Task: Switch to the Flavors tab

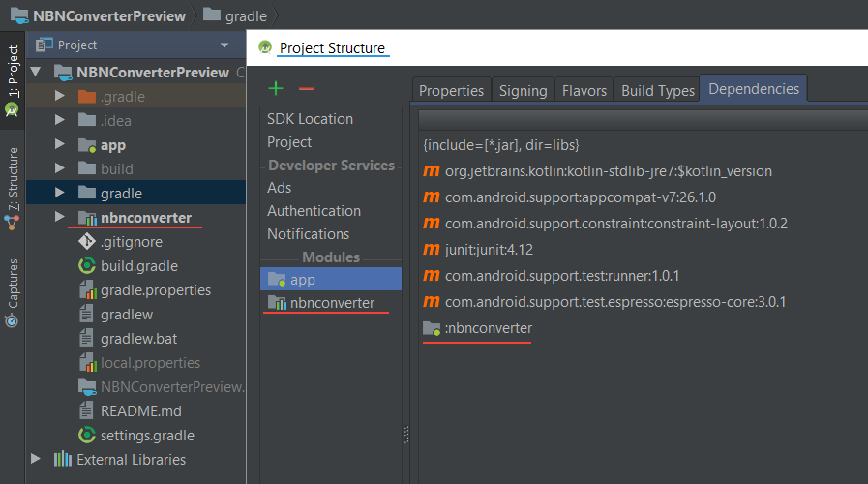Action: click(584, 90)
